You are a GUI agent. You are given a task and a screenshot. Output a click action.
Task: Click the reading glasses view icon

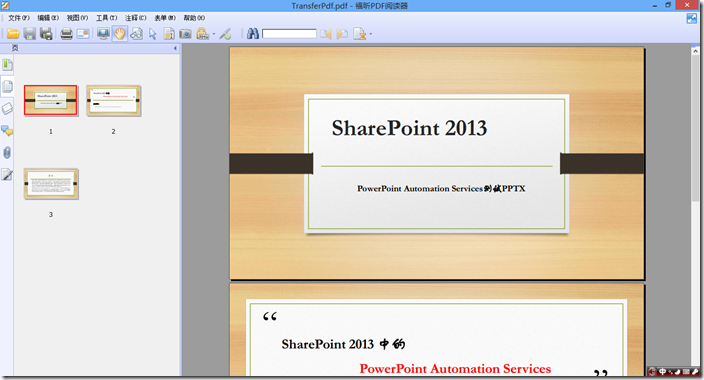[x=136, y=34]
